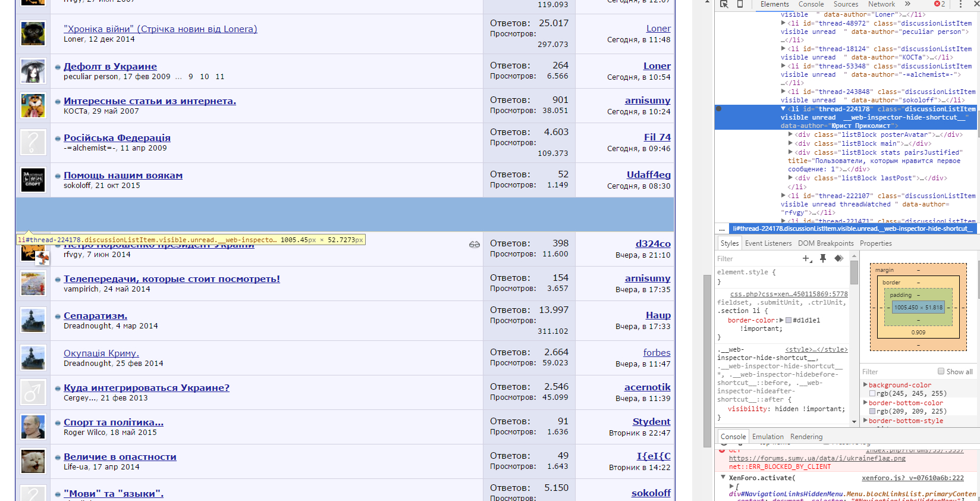Enable the Show all computed styles checkbox

(x=941, y=371)
